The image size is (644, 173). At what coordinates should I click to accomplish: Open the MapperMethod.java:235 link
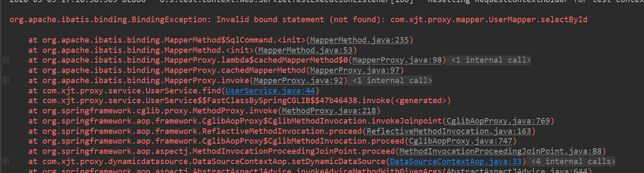(x=359, y=40)
